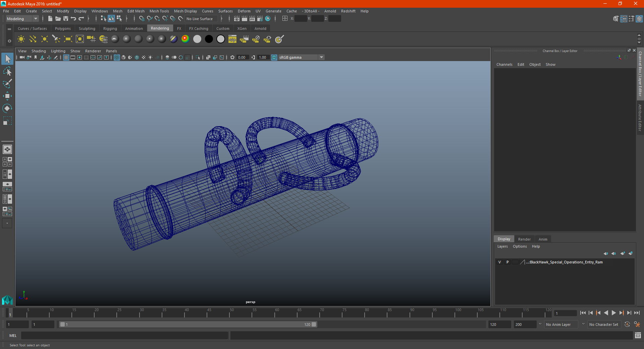Toggle wireframe shading in panel toolbar
644x349 pixels.
click(117, 57)
